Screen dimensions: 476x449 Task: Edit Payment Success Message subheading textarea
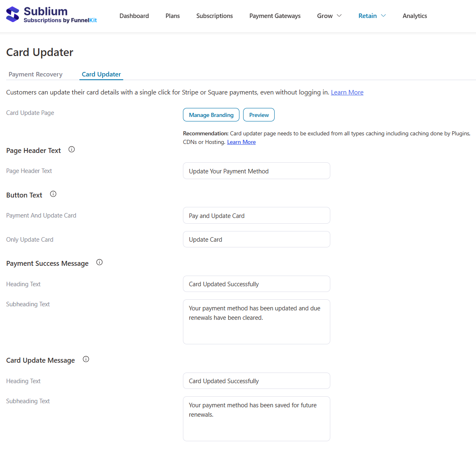pyautogui.click(x=257, y=322)
